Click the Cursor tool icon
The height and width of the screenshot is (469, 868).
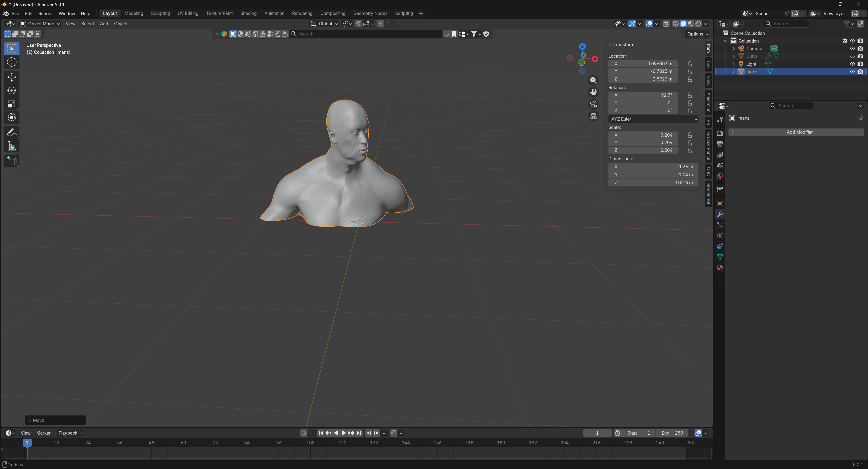12,62
